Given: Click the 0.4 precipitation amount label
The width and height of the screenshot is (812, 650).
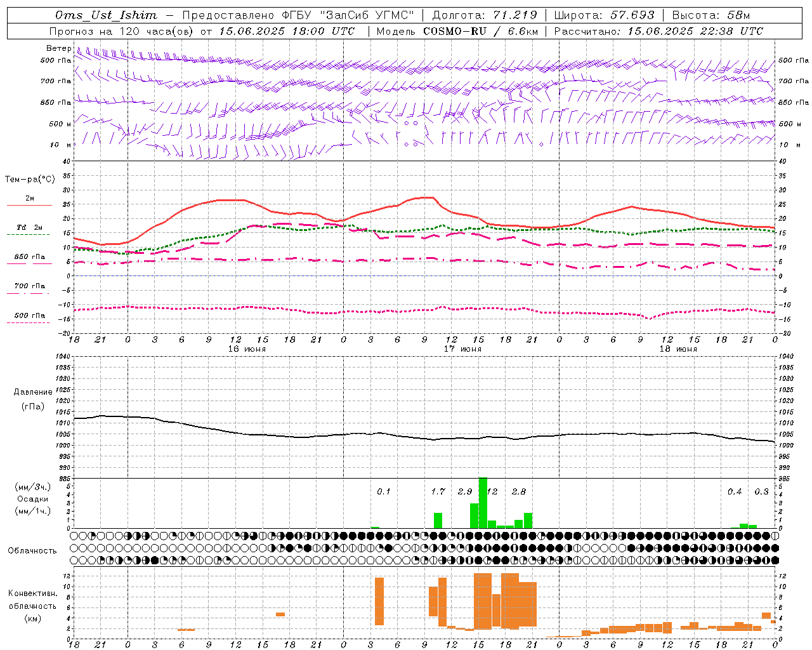Looking at the screenshot, I should point(735,492).
